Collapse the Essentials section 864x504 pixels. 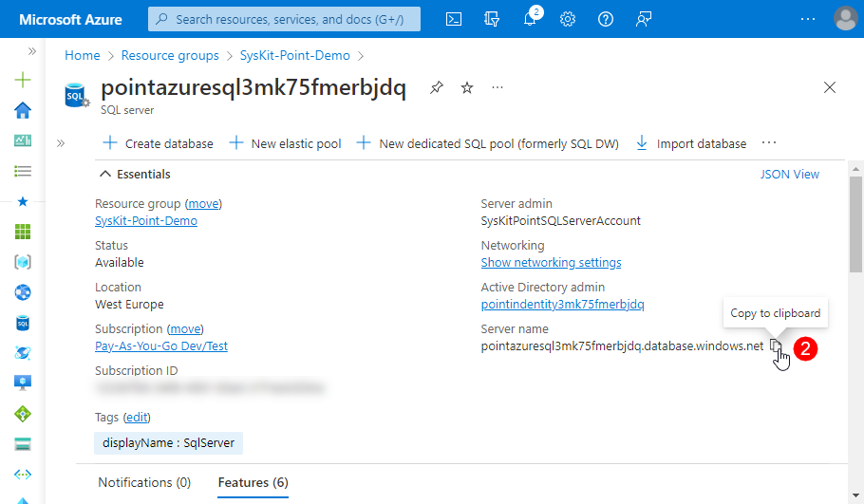[x=105, y=174]
